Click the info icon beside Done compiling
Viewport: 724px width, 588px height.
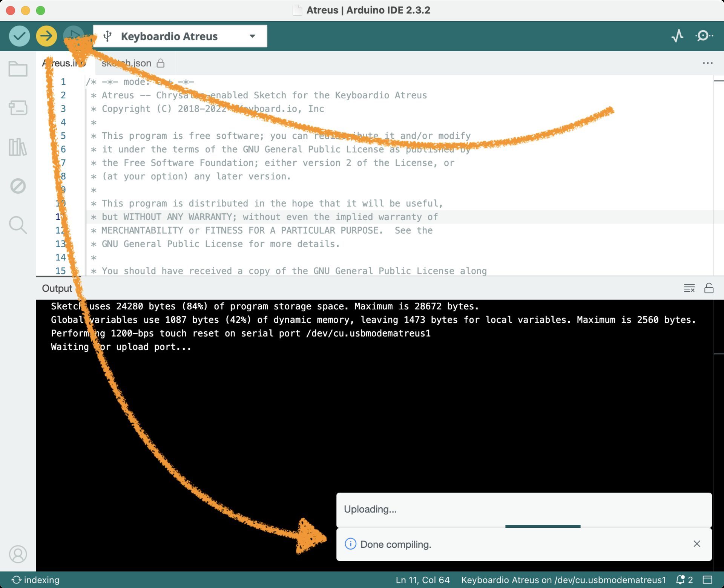(350, 544)
